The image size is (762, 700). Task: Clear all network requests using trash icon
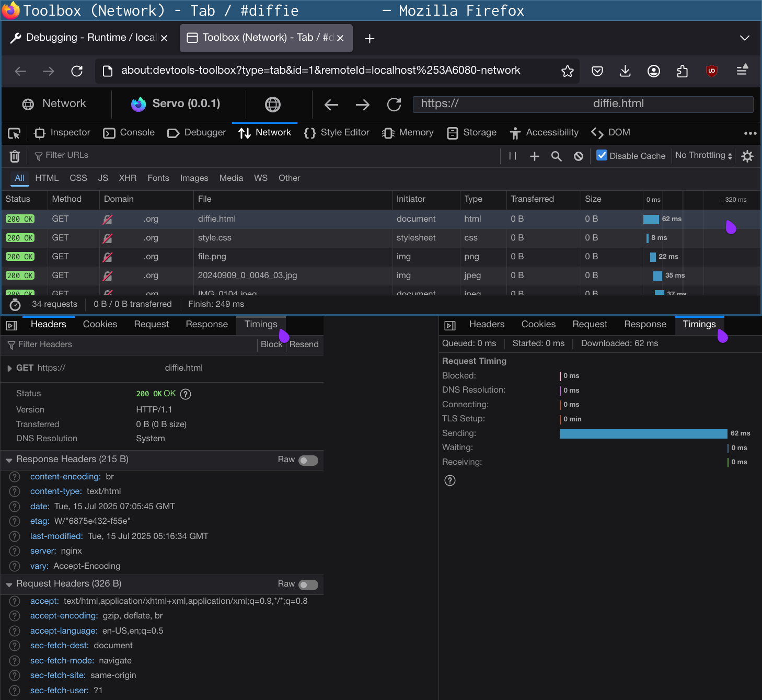pyautogui.click(x=15, y=156)
